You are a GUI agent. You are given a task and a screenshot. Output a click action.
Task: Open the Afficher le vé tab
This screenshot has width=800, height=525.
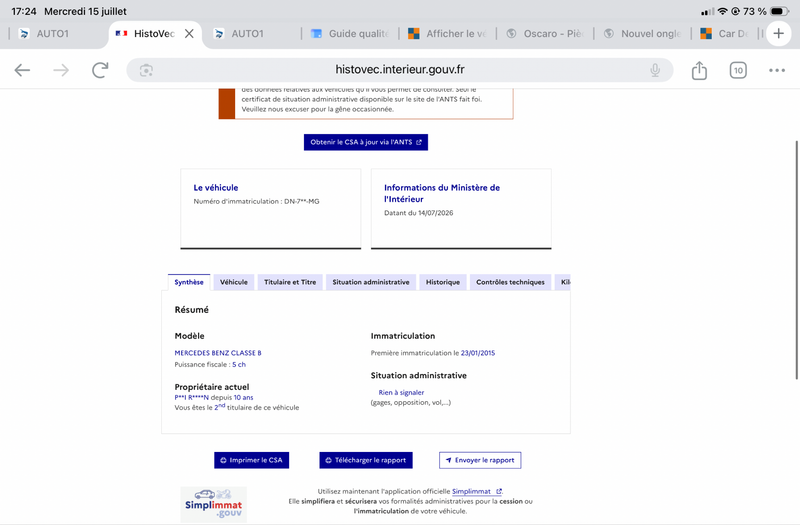[x=447, y=34]
